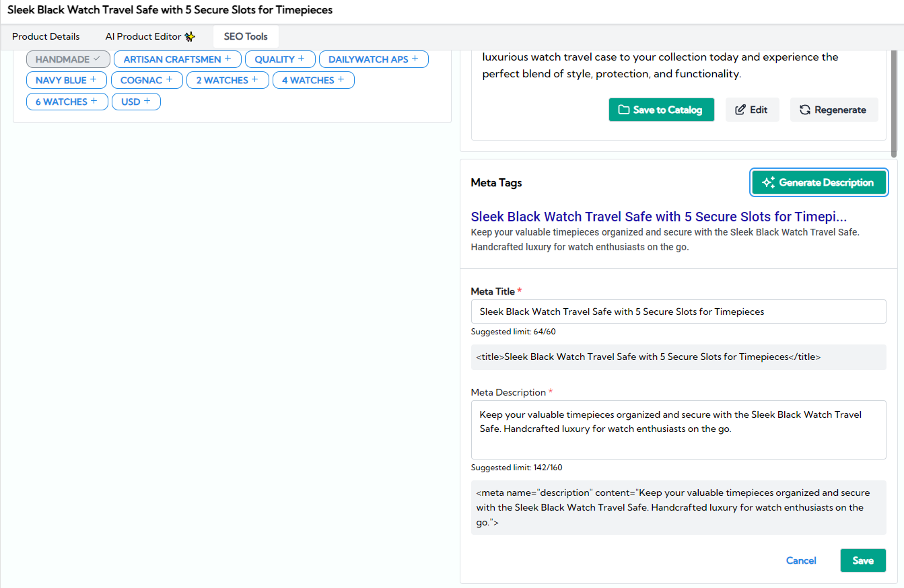Screen dimensions: 904x588
Task: Click the Edit description button
Action: (x=752, y=110)
